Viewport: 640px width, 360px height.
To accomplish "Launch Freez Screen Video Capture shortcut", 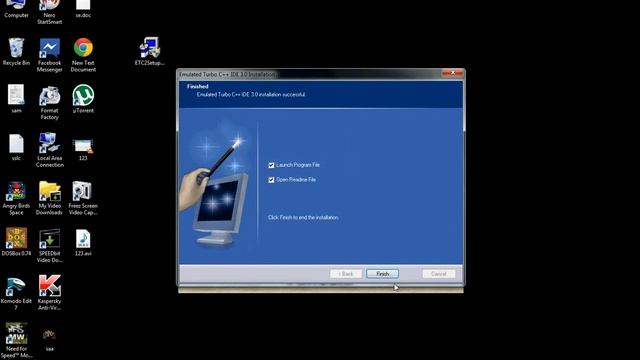I will click(83, 198).
